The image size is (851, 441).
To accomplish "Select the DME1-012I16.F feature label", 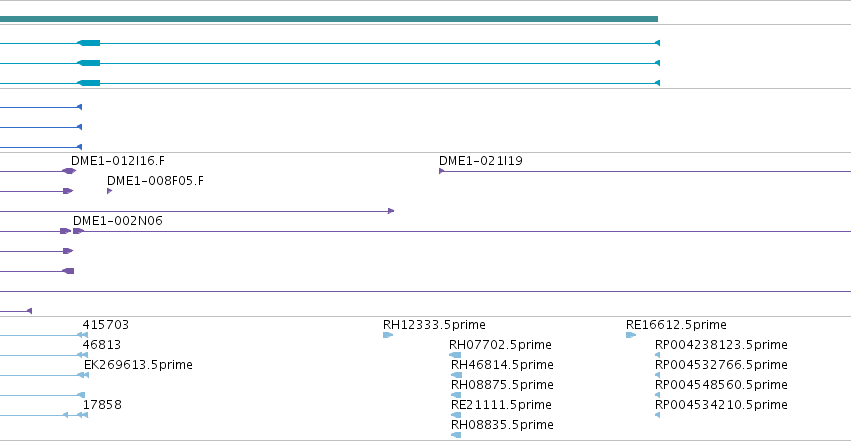I will pyautogui.click(x=118, y=161).
